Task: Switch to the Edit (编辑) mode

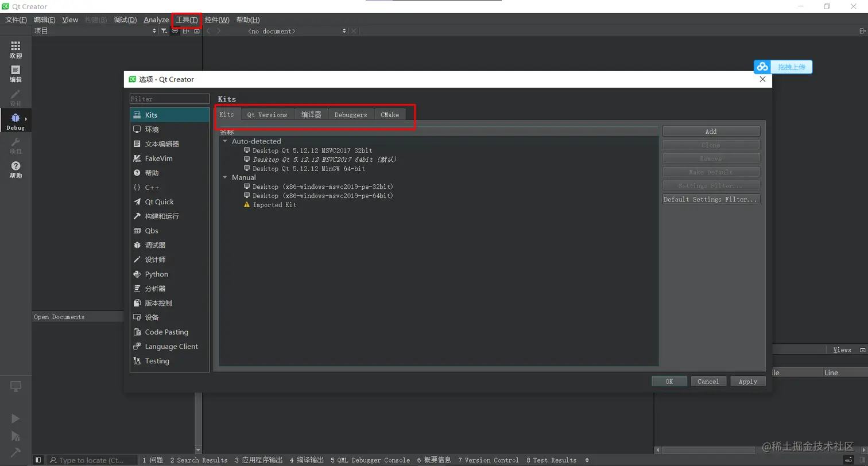Action: click(15, 74)
